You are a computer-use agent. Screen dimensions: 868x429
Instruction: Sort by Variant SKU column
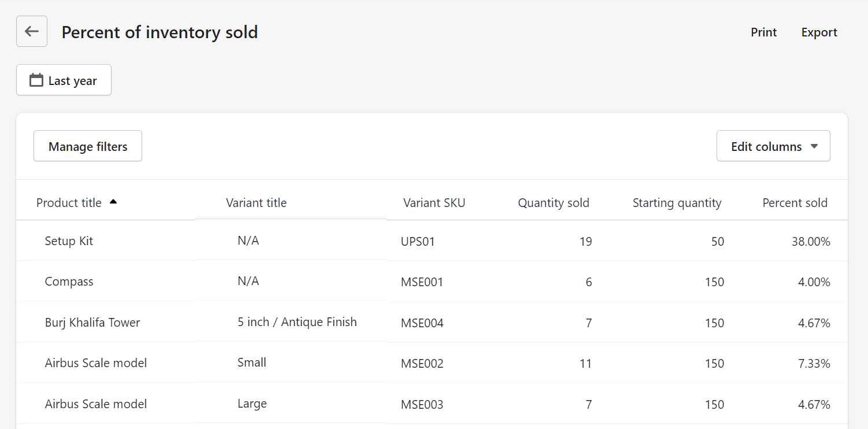434,203
